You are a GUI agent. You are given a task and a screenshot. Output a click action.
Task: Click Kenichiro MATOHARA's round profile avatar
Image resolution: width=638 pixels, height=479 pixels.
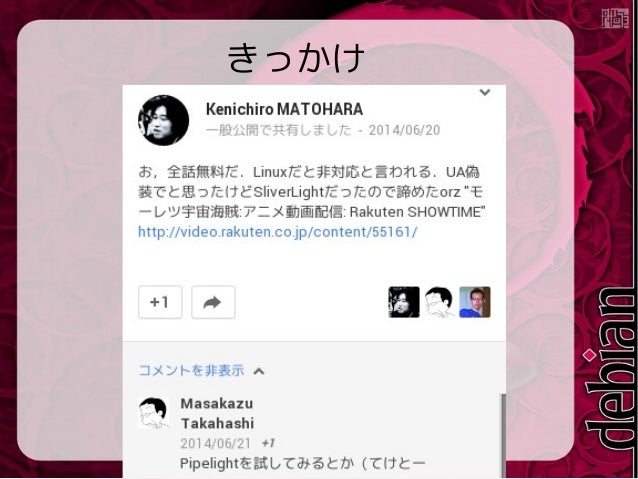pyautogui.click(x=164, y=120)
